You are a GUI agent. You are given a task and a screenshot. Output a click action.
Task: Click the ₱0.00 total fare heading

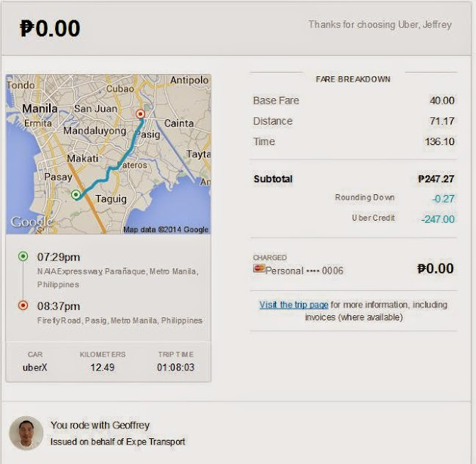[51, 29]
